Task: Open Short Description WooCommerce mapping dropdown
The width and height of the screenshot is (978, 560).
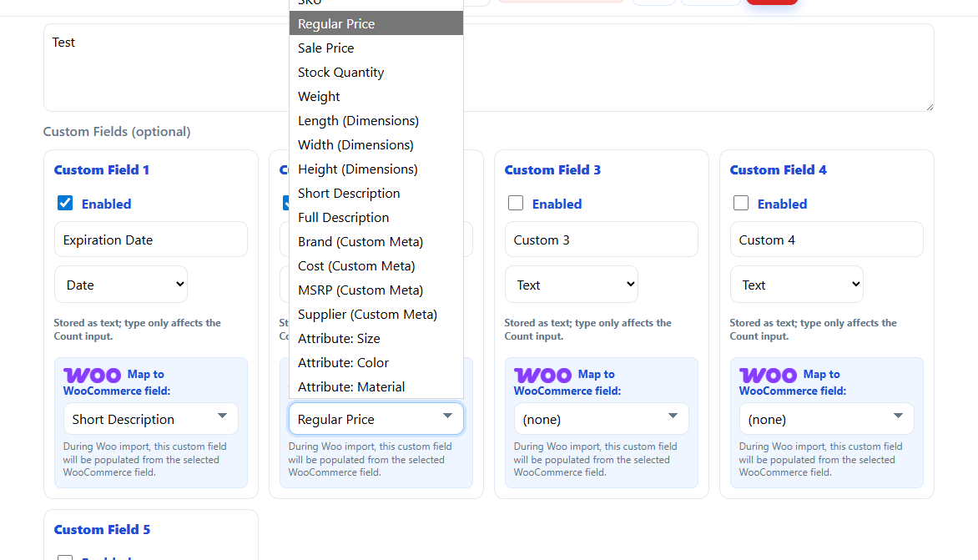Action: [150, 419]
